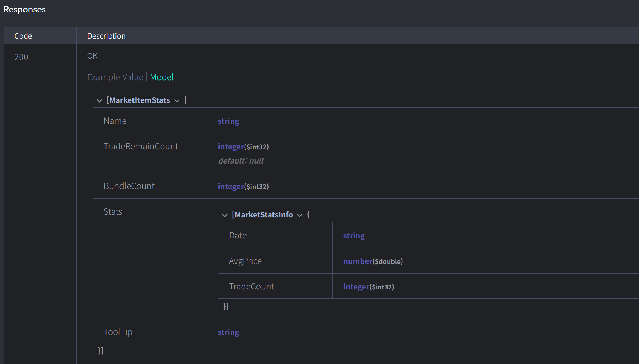The height and width of the screenshot is (364, 639).
Task: Click the TradeCount integer type
Action: tap(368, 287)
